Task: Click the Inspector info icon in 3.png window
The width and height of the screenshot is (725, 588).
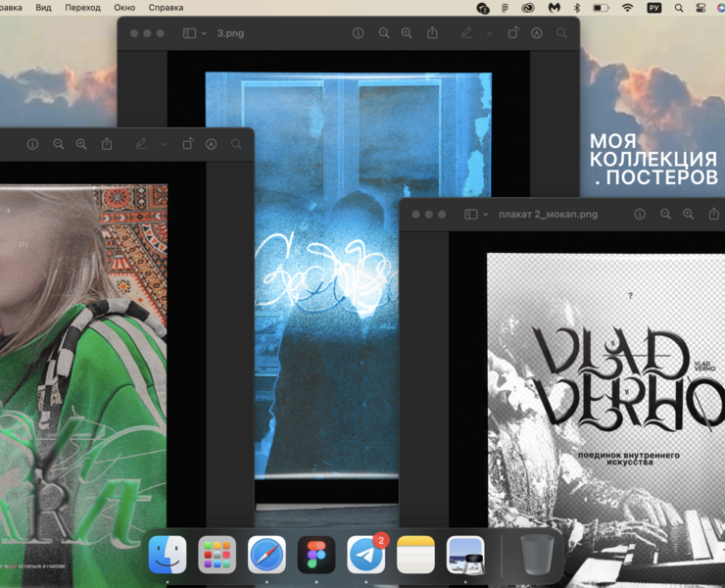Action: 359,33
